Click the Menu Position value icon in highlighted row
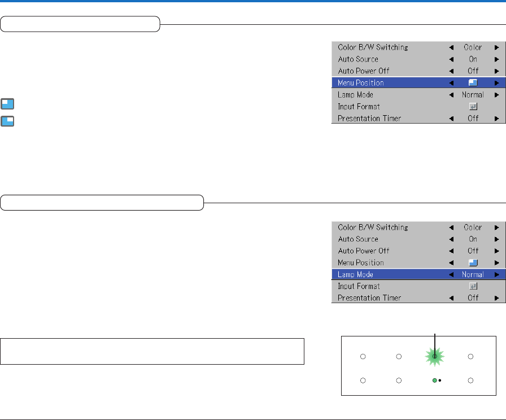506x420 pixels. [x=473, y=83]
